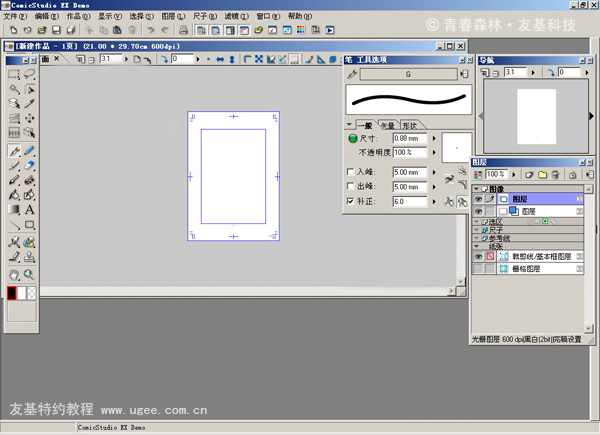Switch to the 形状 tab
Screen dimensions: 600x435
tap(409, 125)
